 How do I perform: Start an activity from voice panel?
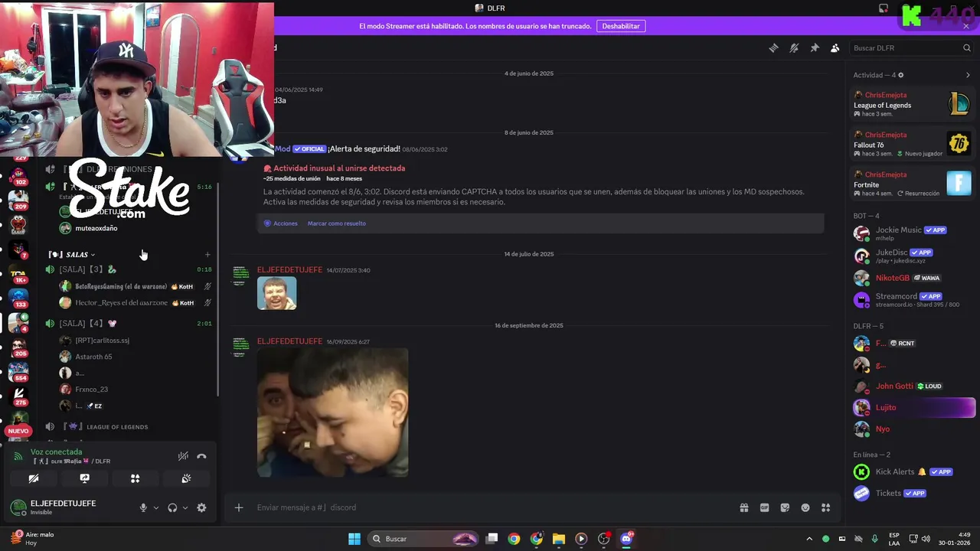coord(135,478)
